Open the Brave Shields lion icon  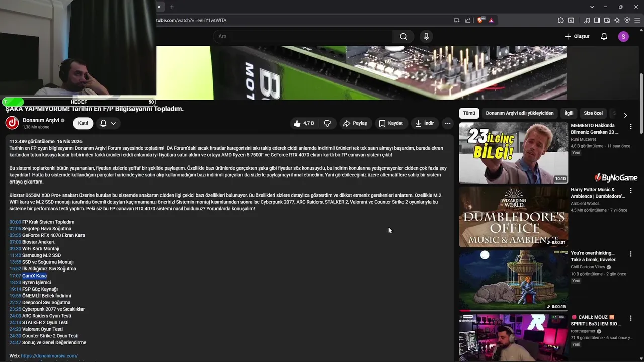pos(480,20)
